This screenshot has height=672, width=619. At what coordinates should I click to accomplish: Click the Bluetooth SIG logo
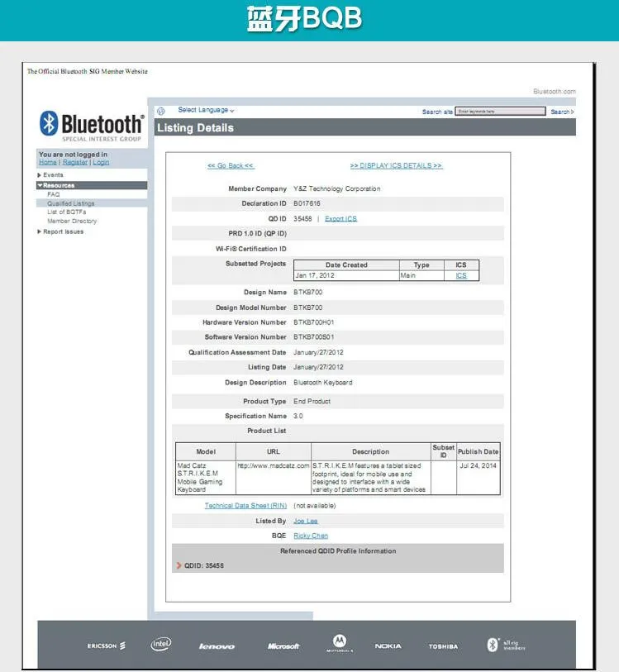point(92,126)
